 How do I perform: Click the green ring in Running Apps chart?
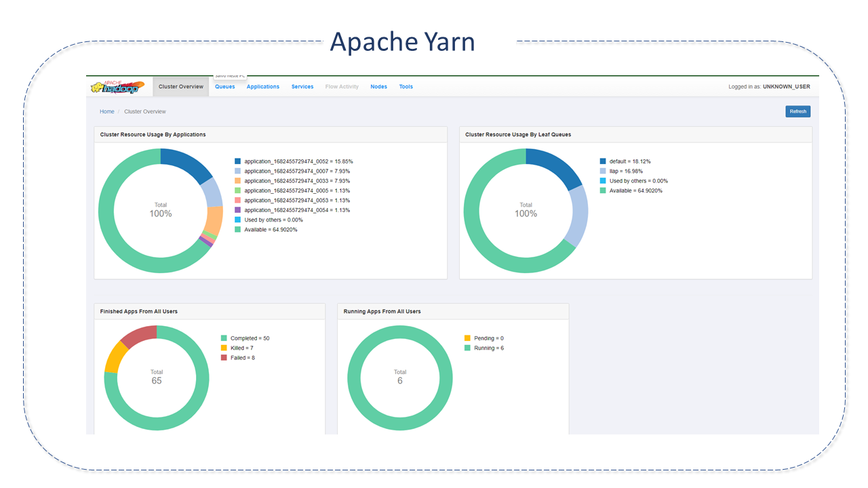[x=353, y=378]
